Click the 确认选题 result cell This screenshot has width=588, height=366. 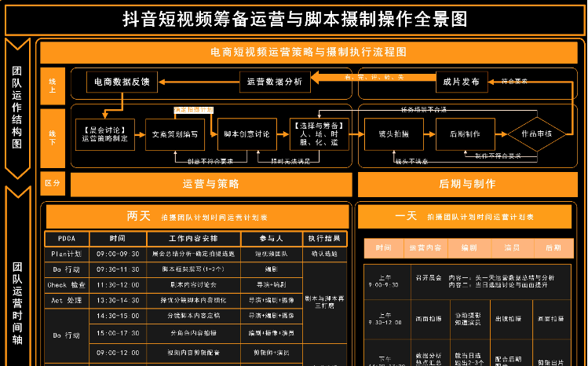(x=324, y=254)
